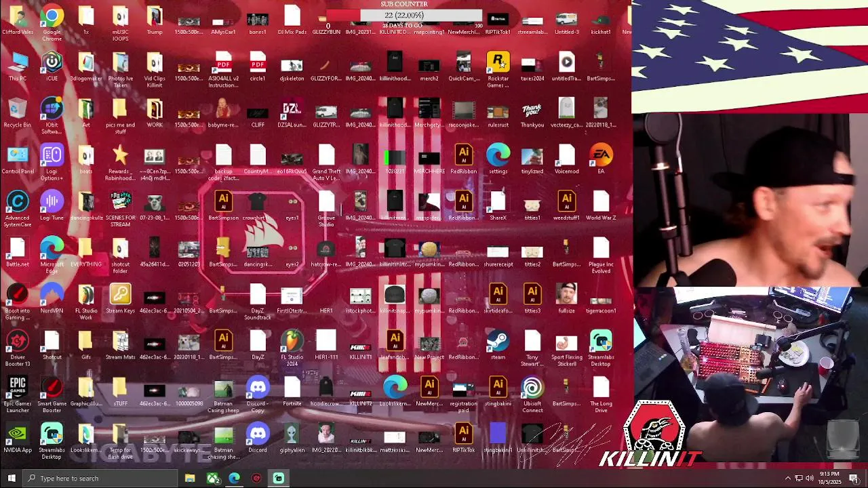
Task: Open the taskbar volume control
Action: [x=809, y=479]
